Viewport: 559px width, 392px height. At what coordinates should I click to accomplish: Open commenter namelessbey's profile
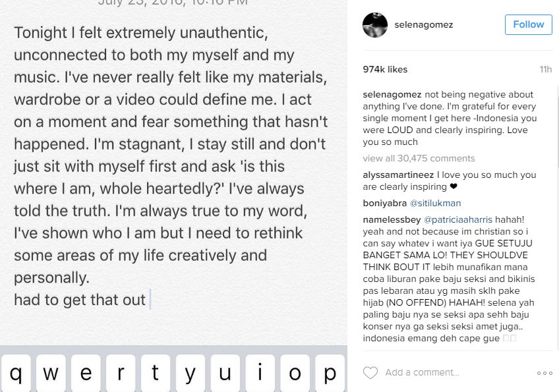pos(392,220)
